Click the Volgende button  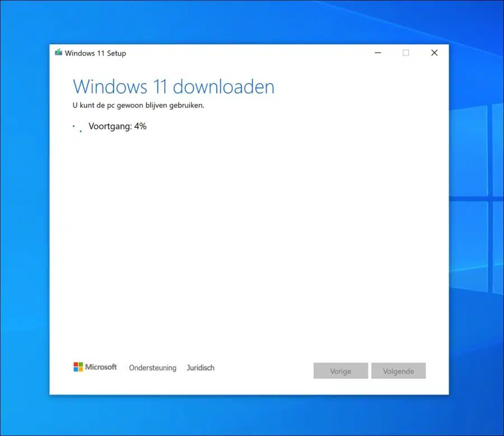point(399,370)
